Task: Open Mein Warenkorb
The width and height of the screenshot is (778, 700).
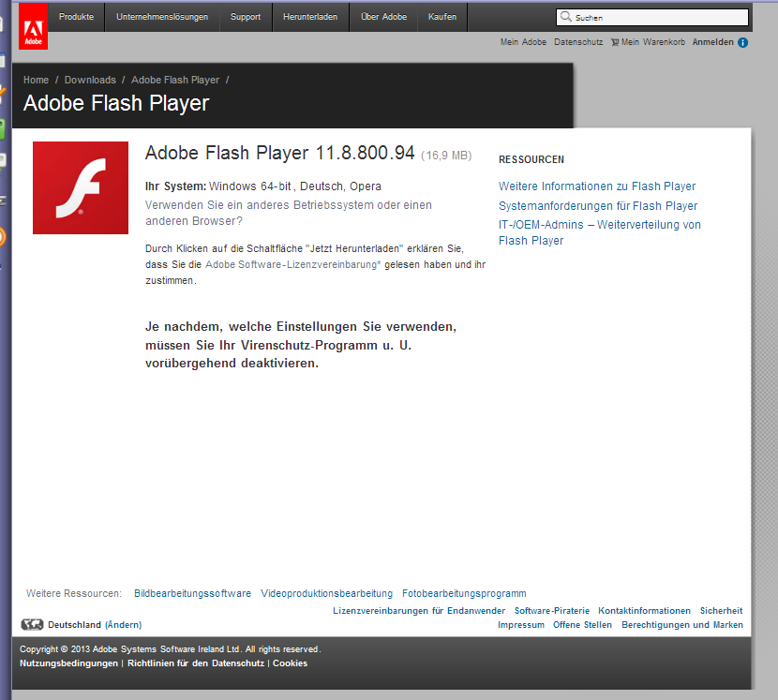Action: (x=653, y=42)
